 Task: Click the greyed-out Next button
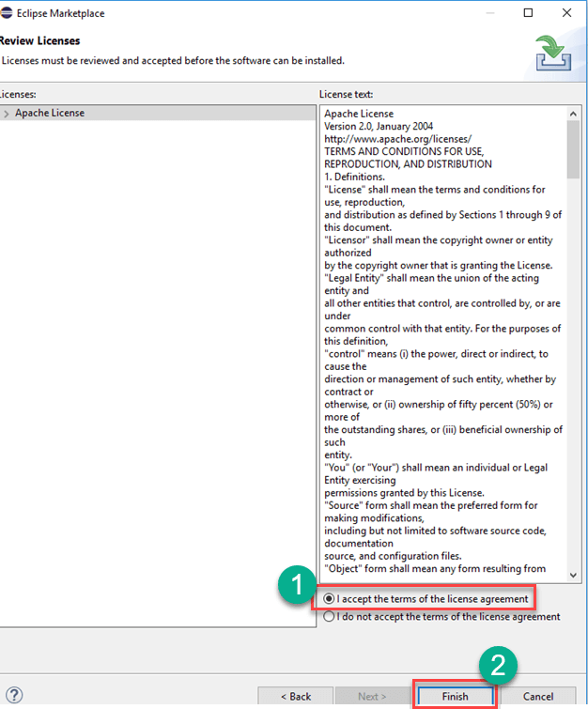coord(372,696)
